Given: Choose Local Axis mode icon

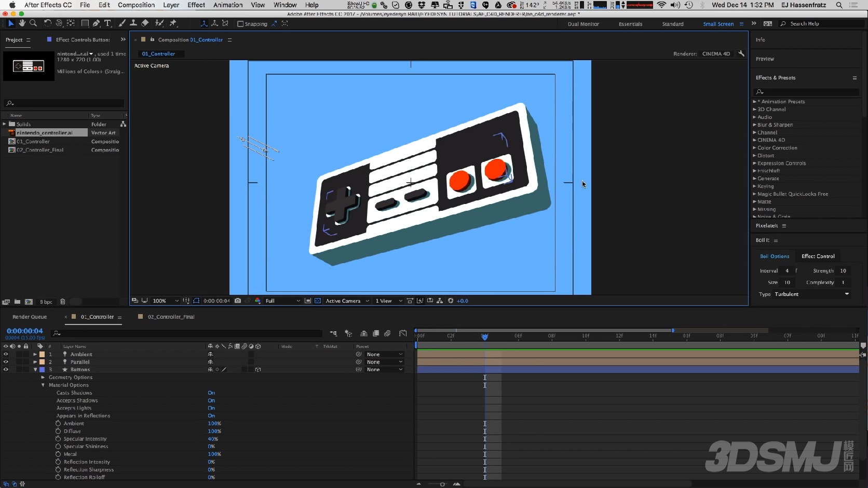Looking at the screenshot, I should coord(204,23).
